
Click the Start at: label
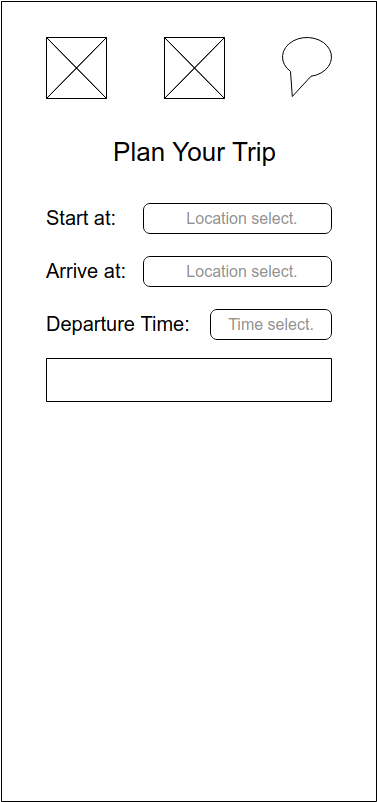81,218
